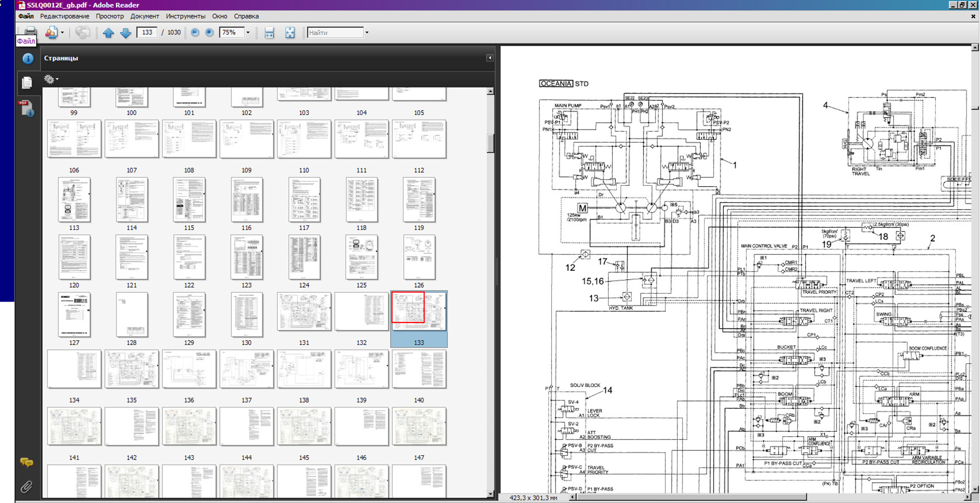Open the Просмотр menu
Image resolution: width=980 pixels, height=503 pixels.
(109, 16)
